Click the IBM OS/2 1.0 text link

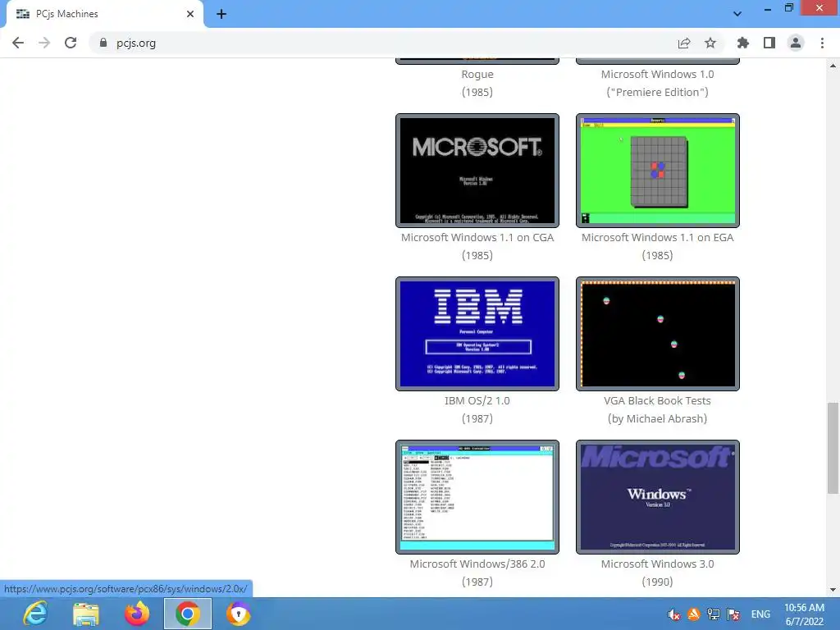[x=477, y=400]
